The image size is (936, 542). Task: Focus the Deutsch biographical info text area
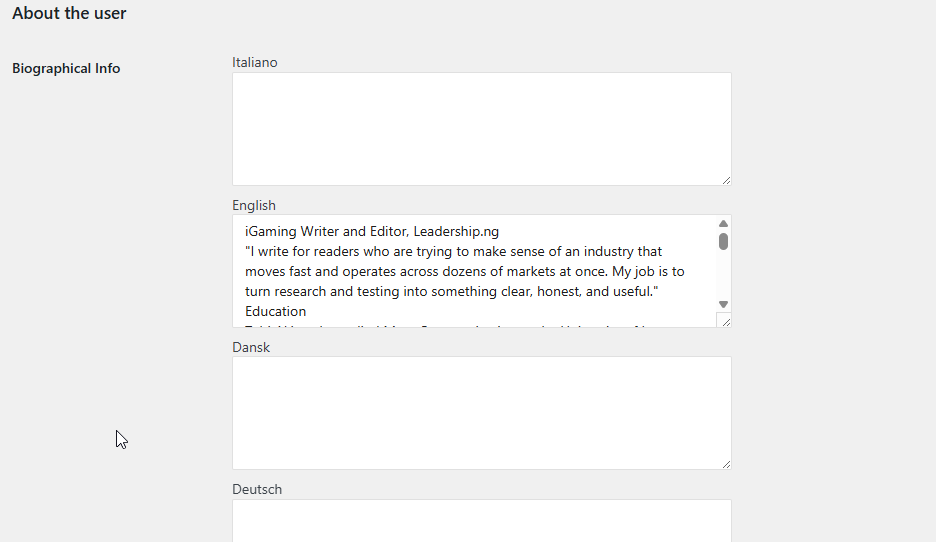pyautogui.click(x=482, y=521)
